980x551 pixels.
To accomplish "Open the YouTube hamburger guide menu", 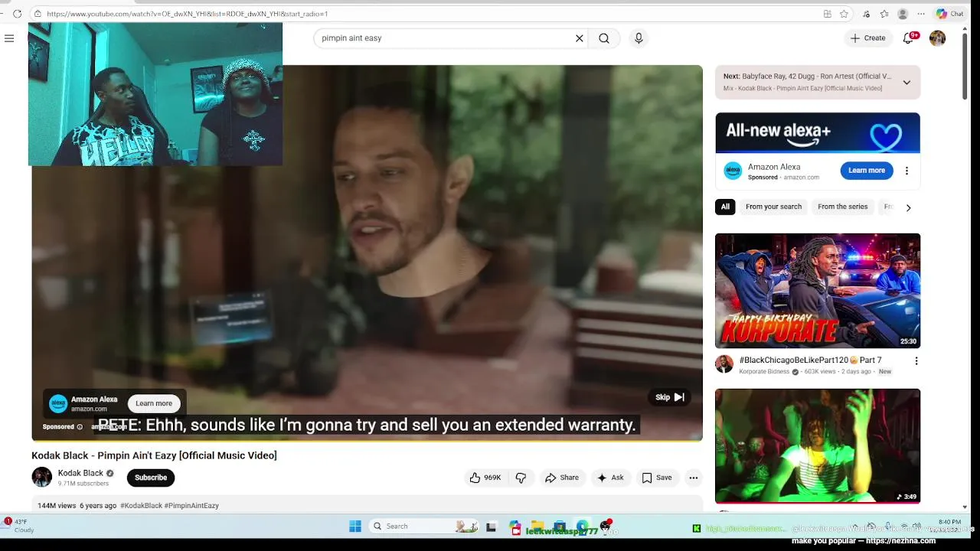I will pyautogui.click(x=9, y=38).
